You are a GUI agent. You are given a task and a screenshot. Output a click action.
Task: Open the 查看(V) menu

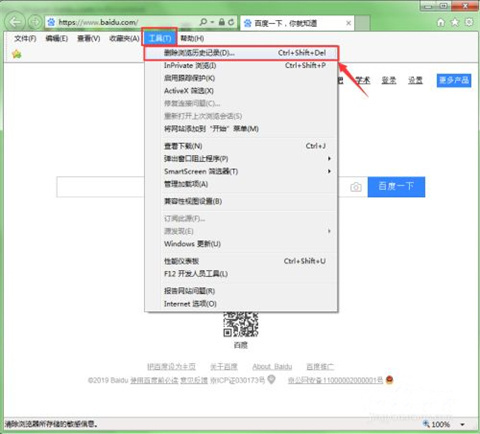tap(88, 38)
